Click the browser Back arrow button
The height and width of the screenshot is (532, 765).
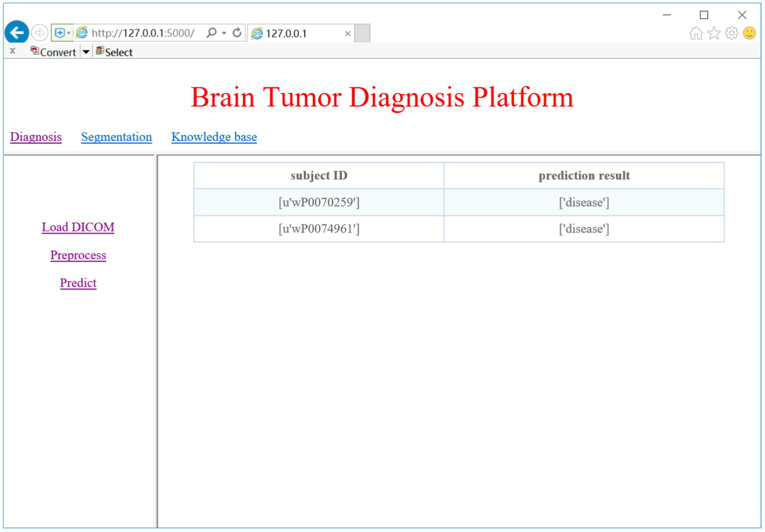16,33
